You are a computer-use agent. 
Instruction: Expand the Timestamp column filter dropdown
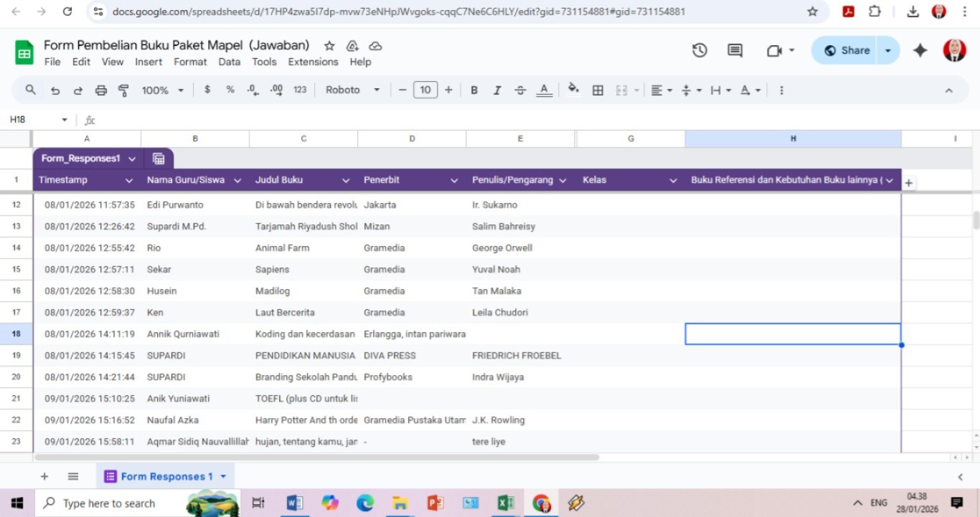129,181
